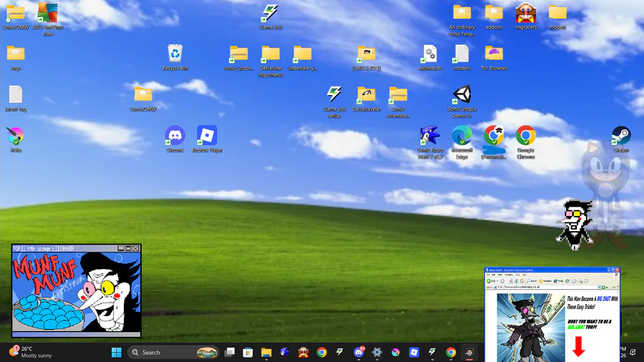Open An ordinary sonic fang... folder
This screenshot has height=362, width=644.
coord(462,20)
